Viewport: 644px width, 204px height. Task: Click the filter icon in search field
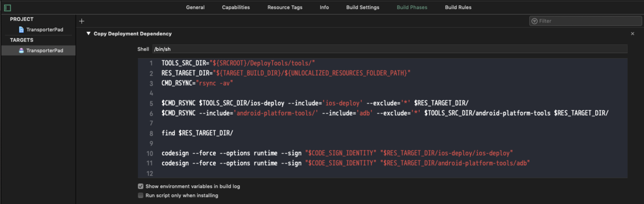tap(535, 21)
